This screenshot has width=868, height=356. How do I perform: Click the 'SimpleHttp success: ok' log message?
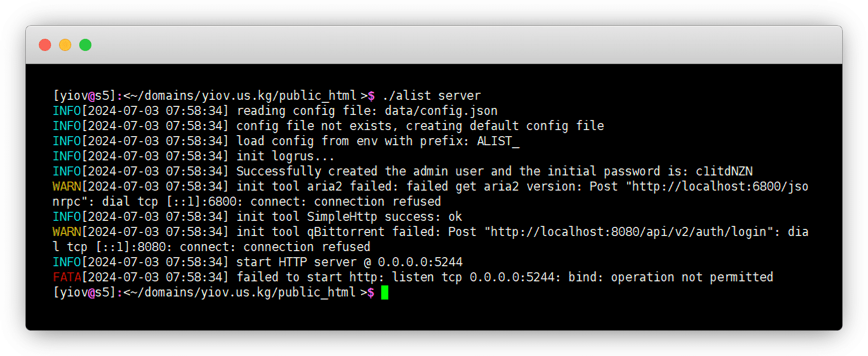pos(384,217)
